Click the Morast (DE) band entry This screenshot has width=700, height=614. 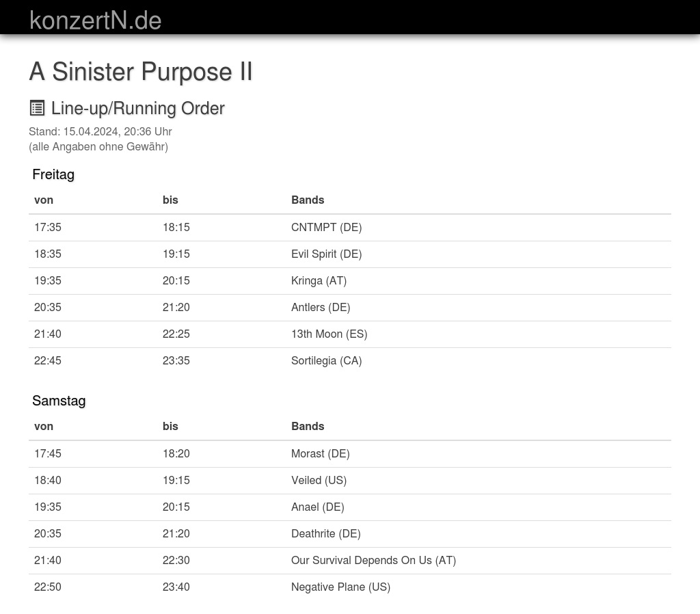point(320,453)
